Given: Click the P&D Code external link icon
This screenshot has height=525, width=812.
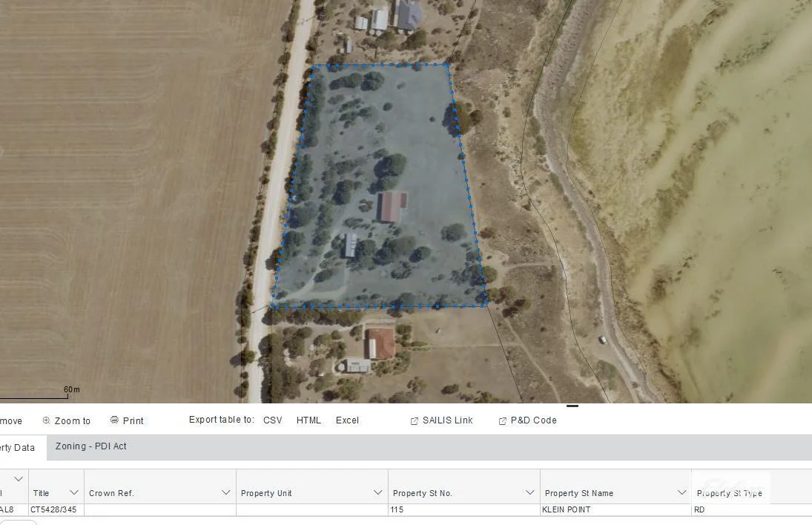Looking at the screenshot, I should [501, 420].
